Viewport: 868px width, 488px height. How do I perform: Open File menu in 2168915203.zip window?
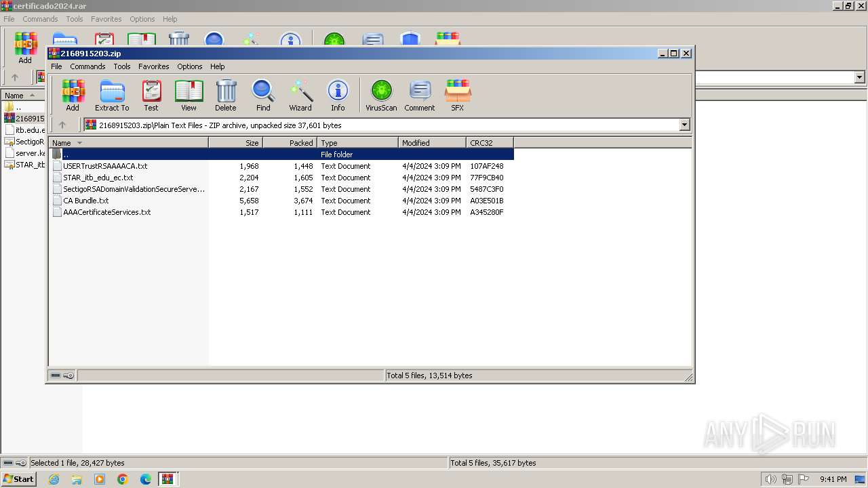coord(56,66)
